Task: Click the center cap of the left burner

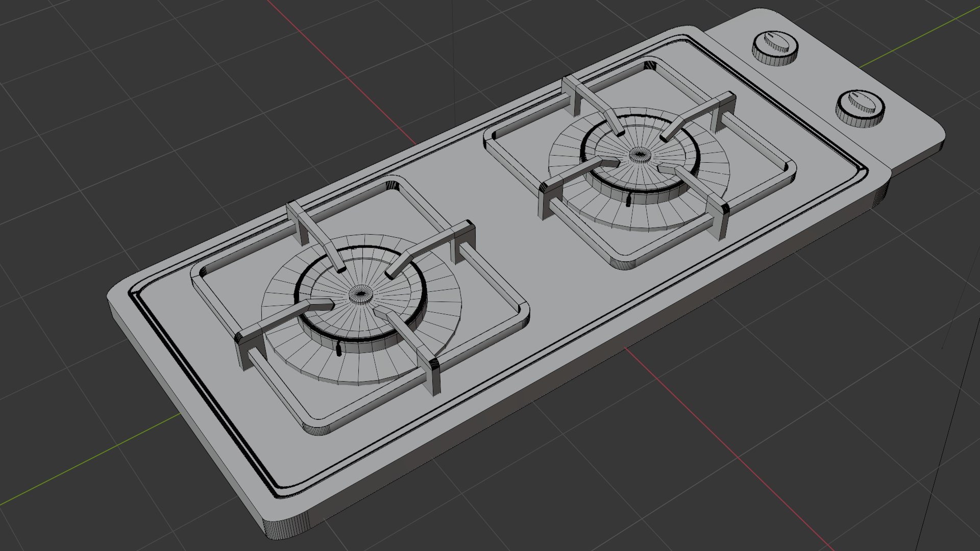Action: (361, 295)
